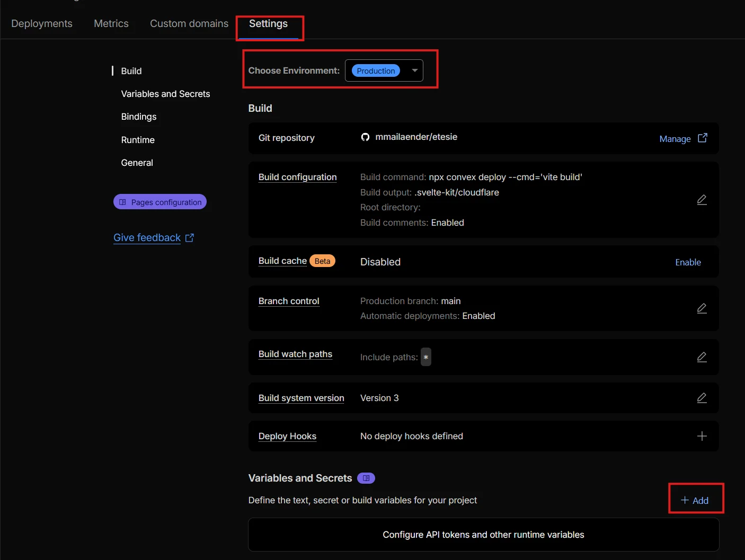Edit Build watch paths with pencil icon
Screen dimensions: 745x560
702,357
